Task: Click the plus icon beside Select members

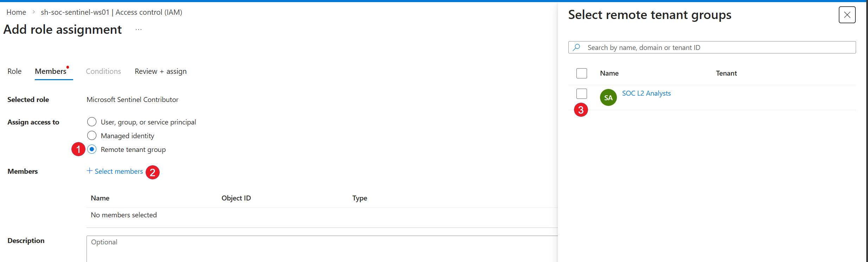Action: point(90,171)
